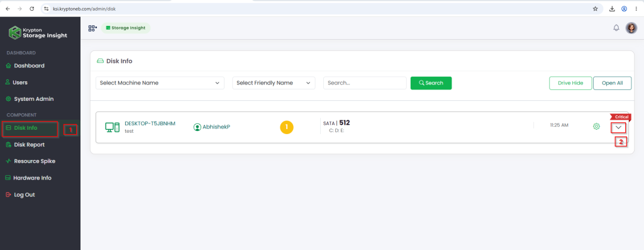
Task: Click the Open All button
Action: (613, 82)
